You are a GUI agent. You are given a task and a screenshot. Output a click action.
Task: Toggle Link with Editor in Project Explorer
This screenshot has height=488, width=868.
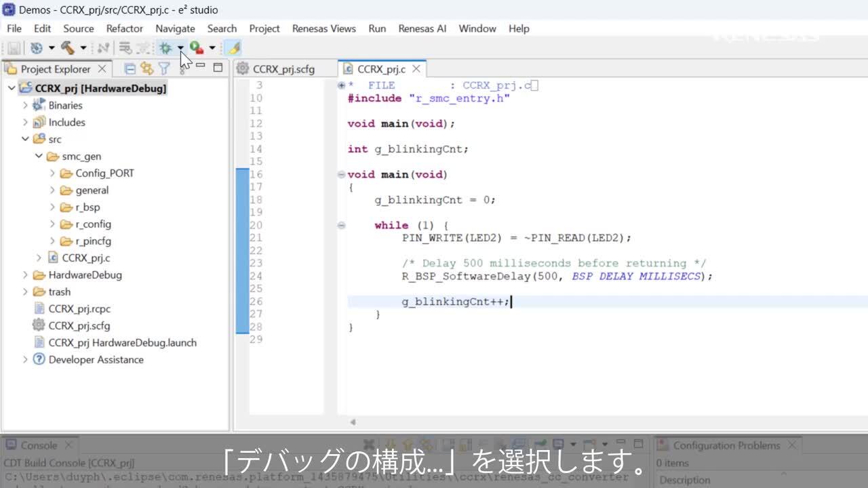click(x=146, y=68)
